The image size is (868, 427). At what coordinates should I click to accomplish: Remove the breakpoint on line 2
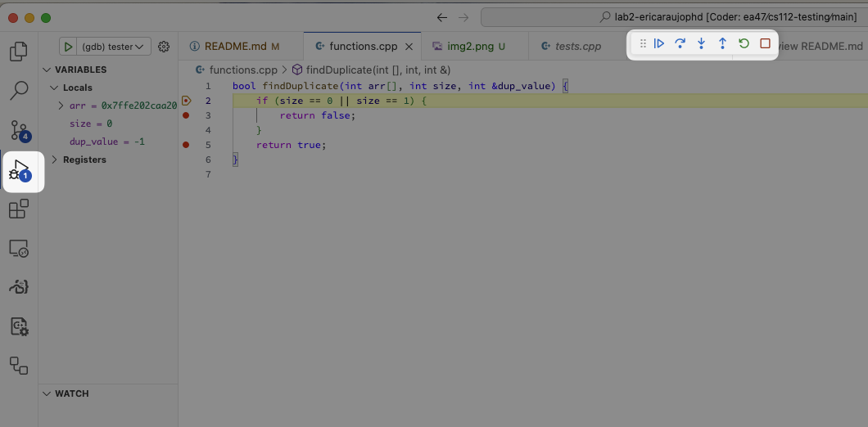tap(186, 101)
